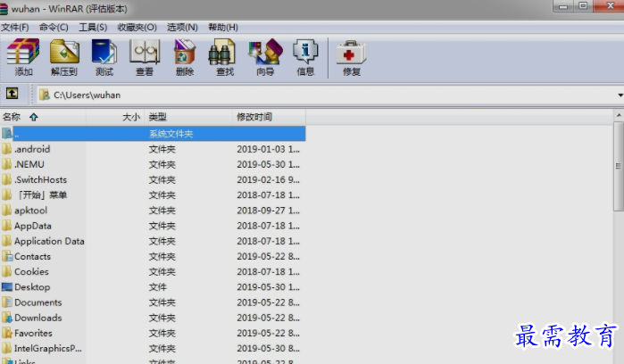Click the Contacts folder icon

pos(7,257)
